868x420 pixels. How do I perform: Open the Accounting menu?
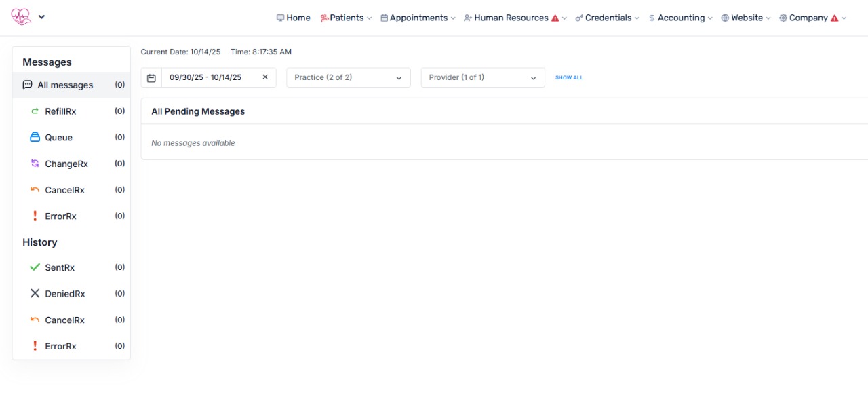click(680, 18)
